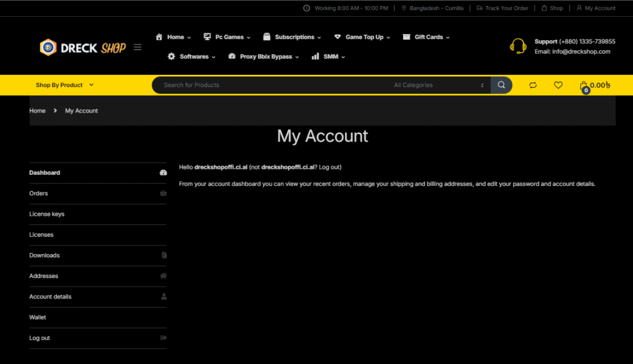The image size is (633, 364).
Task: Click the My Account breadcrumb text
Action: tap(82, 111)
